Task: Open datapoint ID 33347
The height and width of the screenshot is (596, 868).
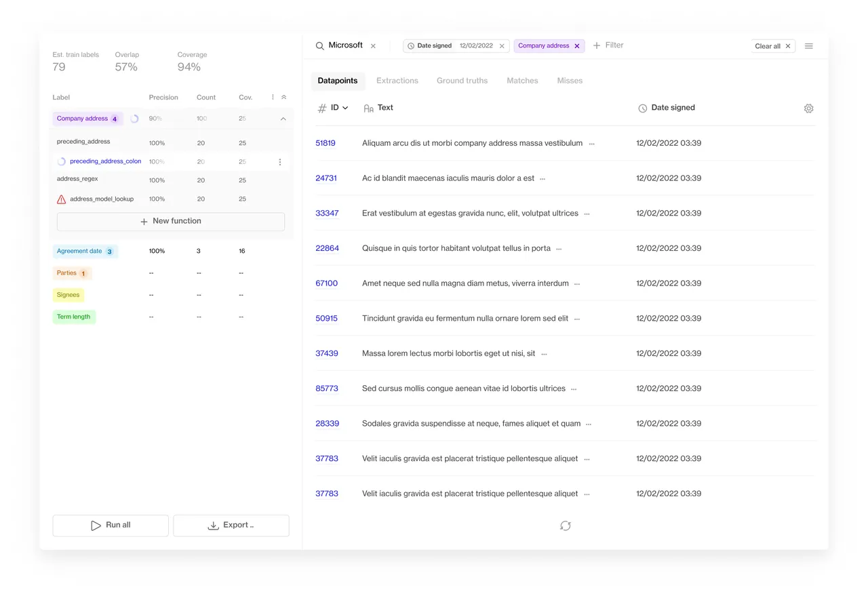Action: point(327,213)
